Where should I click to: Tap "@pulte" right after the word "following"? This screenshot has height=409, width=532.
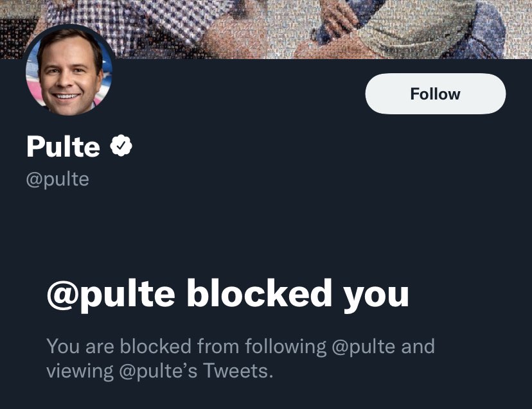(x=363, y=347)
